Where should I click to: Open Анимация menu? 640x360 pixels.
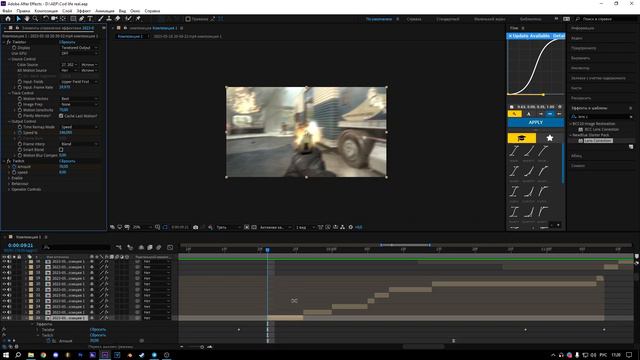click(105, 11)
